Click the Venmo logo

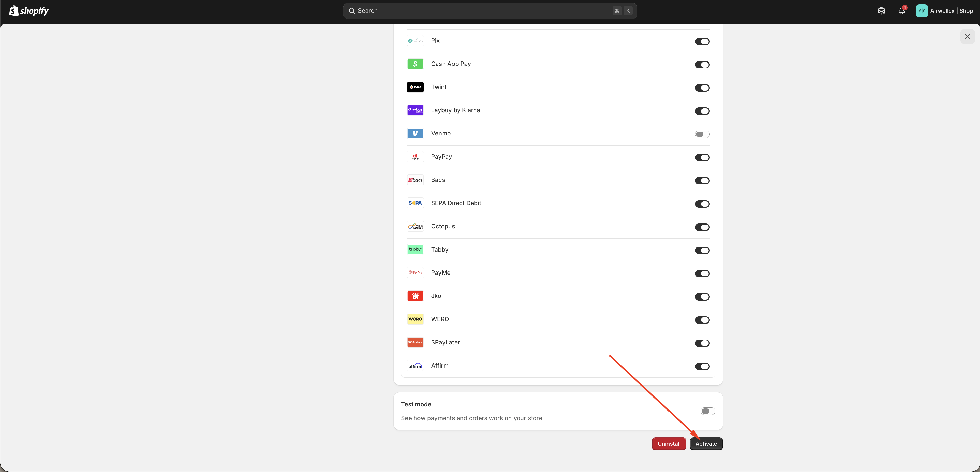[x=415, y=133]
